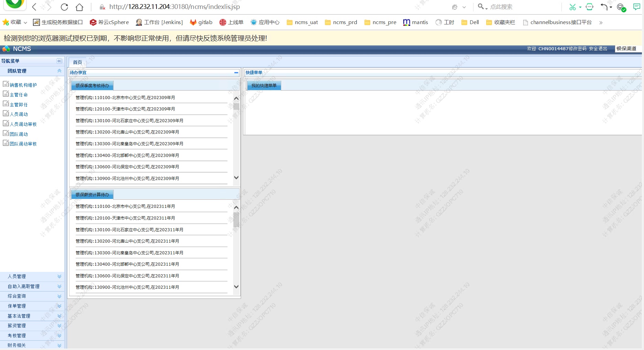Click 130100-河北石家庄 202311 item

130,230
